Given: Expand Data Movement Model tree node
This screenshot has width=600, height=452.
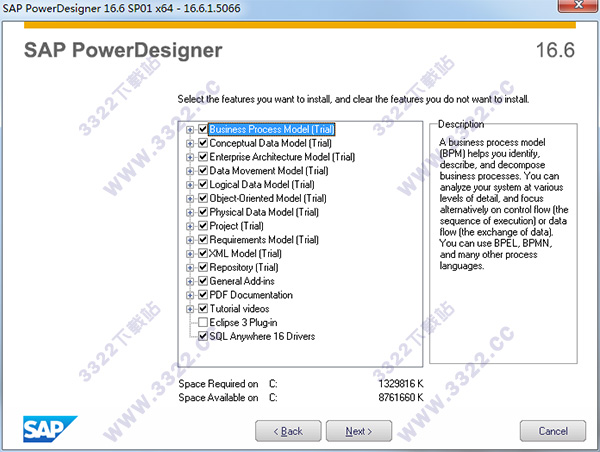Looking at the screenshot, I should pyautogui.click(x=190, y=171).
